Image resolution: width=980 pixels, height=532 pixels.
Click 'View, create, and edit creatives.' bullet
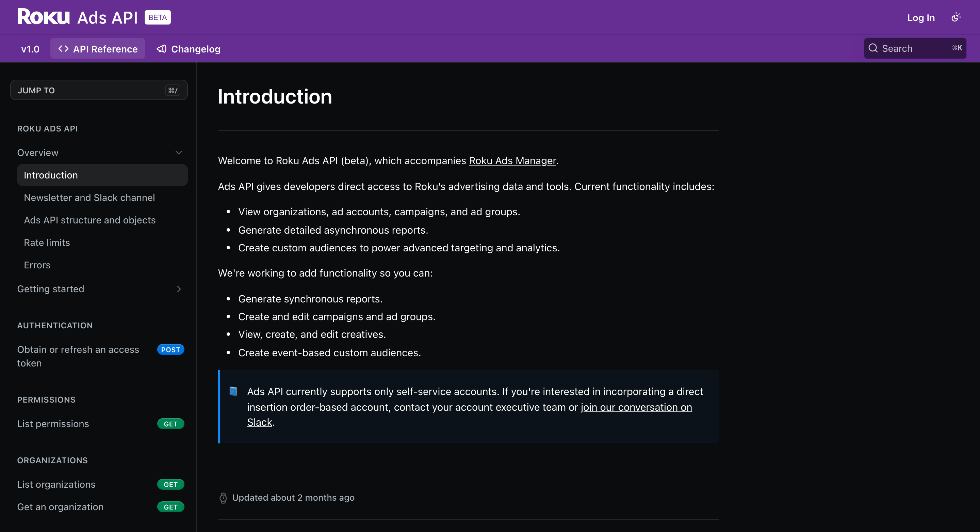point(312,334)
